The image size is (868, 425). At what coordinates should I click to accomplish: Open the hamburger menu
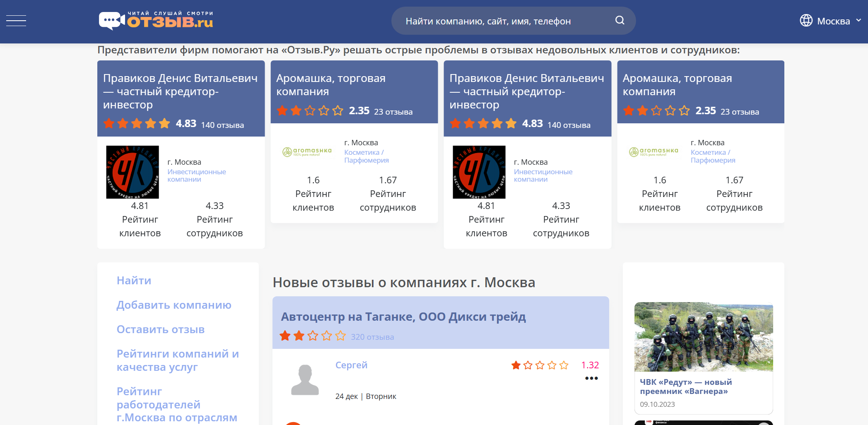pos(16,21)
